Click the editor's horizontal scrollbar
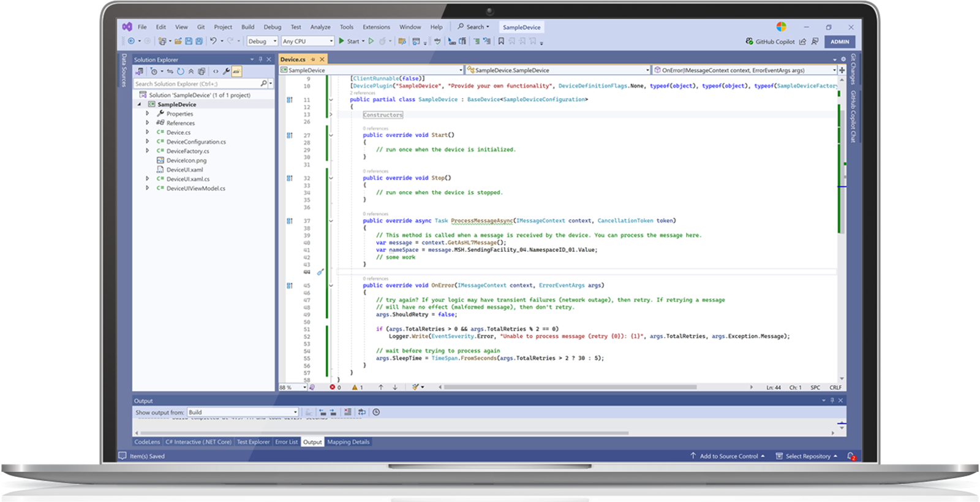Viewport: 980px width, 502px height. coord(570,387)
